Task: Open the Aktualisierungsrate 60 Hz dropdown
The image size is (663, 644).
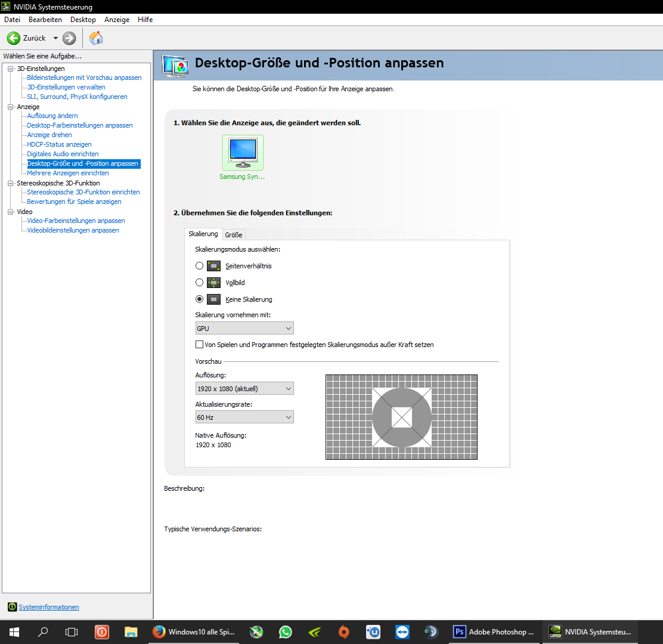Action: point(244,417)
